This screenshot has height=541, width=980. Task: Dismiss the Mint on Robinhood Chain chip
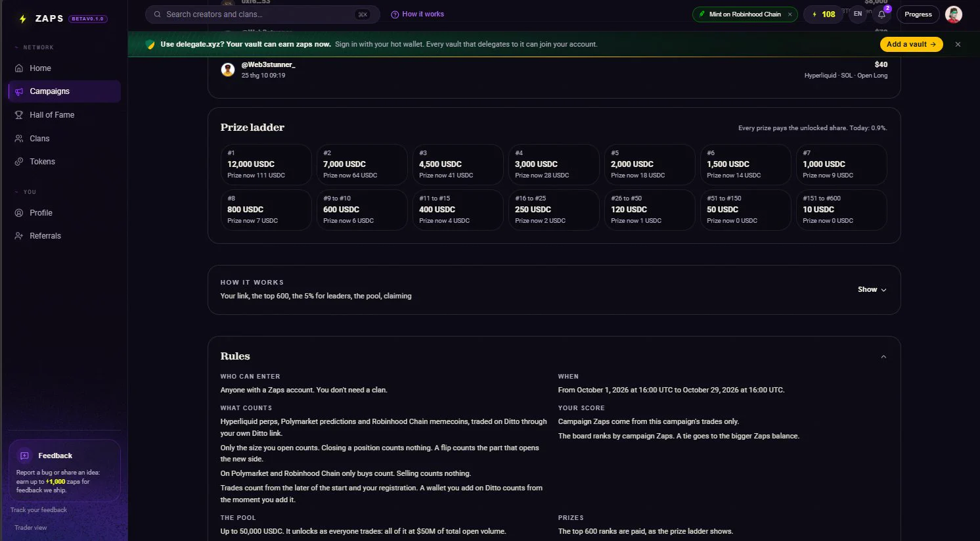(x=790, y=14)
